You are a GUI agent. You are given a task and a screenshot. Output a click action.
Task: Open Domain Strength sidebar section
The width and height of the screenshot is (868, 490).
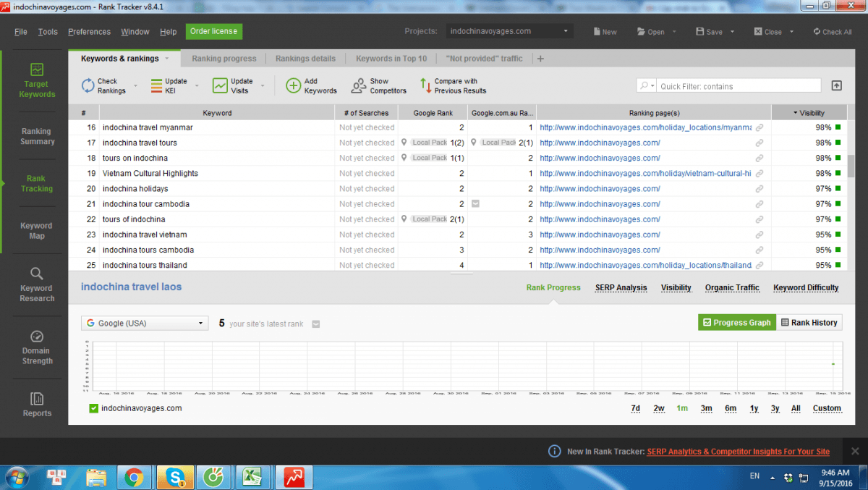tap(37, 347)
